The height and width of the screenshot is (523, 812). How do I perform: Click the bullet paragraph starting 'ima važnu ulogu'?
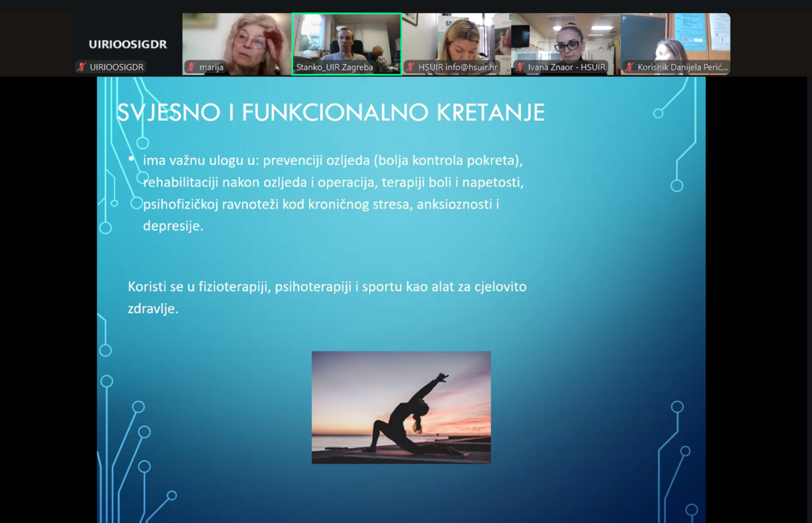coord(333,192)
